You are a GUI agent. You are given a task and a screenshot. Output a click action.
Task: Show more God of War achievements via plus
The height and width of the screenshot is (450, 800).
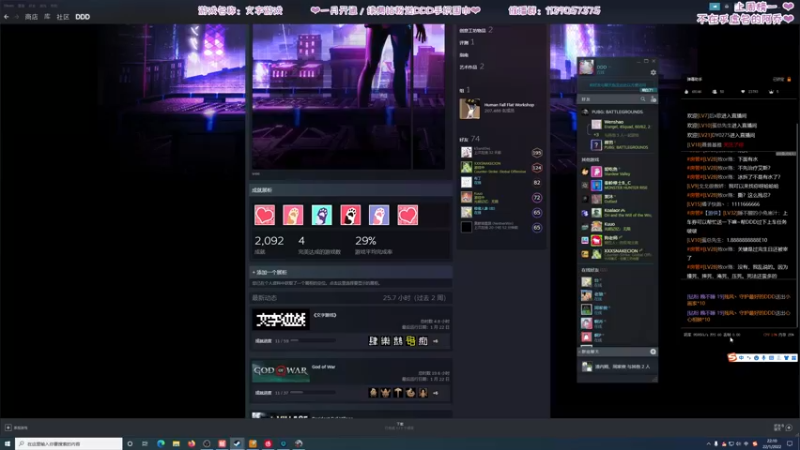(436, 393)
